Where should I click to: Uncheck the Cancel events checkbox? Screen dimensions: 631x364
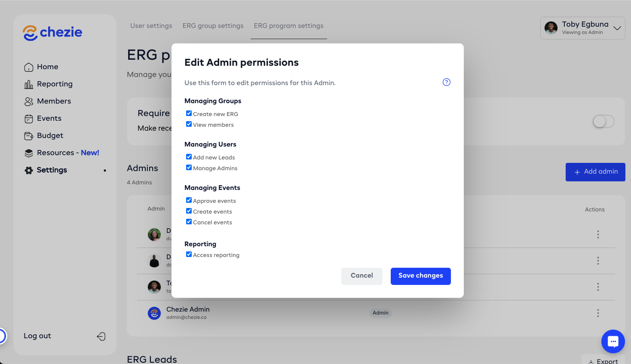coord(189,222)
